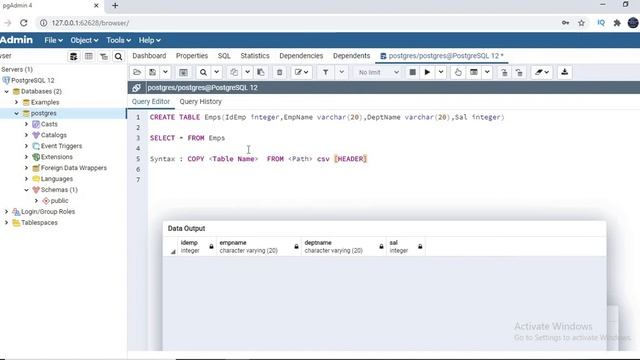Open the Filter options dropdown arrow
This screenshot has height=360, width=640.
pyautogui.click(x=342, y=72)
